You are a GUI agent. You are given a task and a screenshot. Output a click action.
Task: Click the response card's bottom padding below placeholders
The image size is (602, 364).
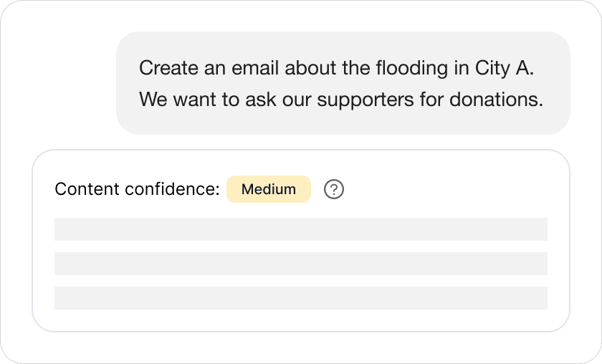click(x=301, y=320)
